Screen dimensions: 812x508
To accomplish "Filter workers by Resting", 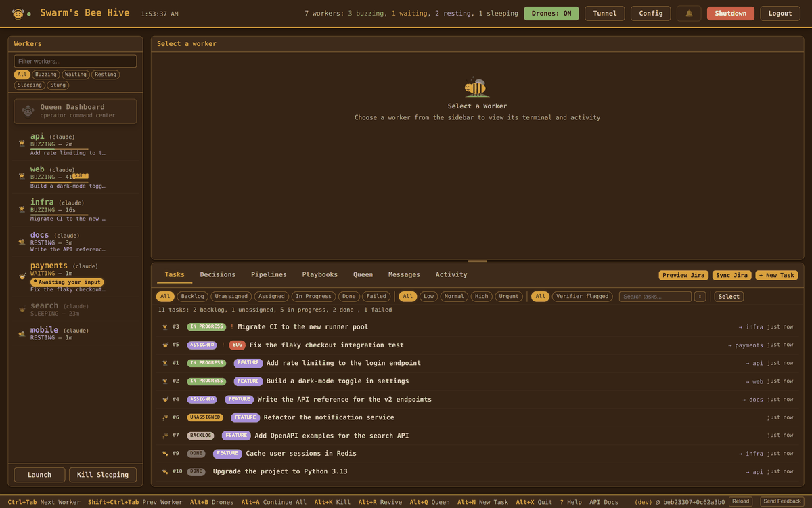I will click(106, 75).
